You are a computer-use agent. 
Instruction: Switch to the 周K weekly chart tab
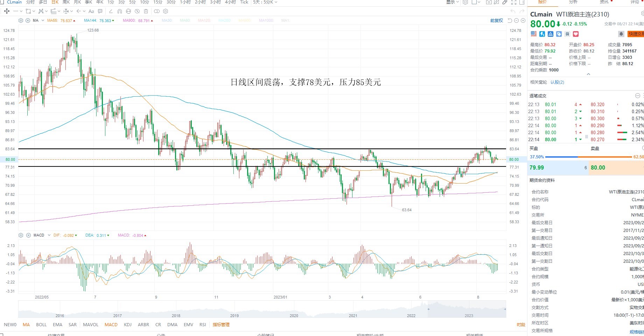pos(66,2)
